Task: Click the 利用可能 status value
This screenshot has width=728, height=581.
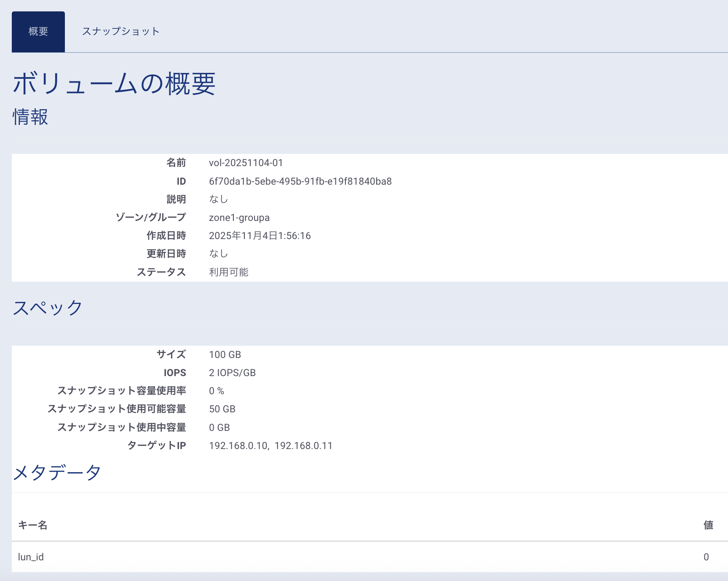Action: pyautogui.click(x=228, y=272)
